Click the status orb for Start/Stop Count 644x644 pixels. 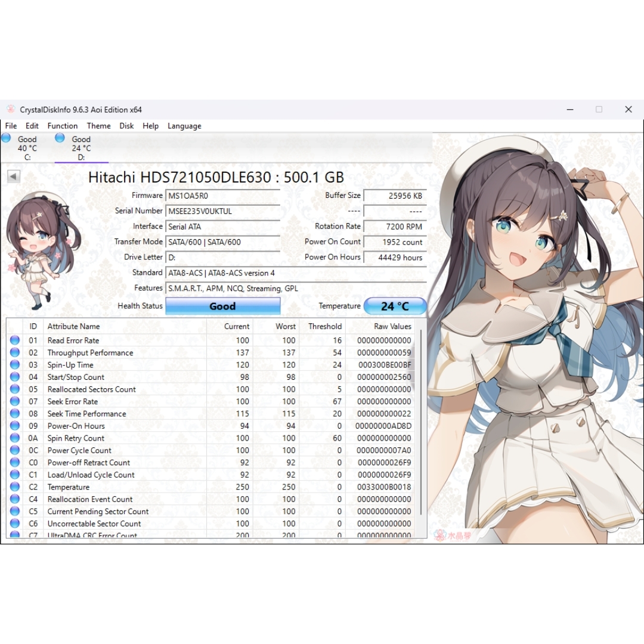pyautogui.click(x=15, y=377)
